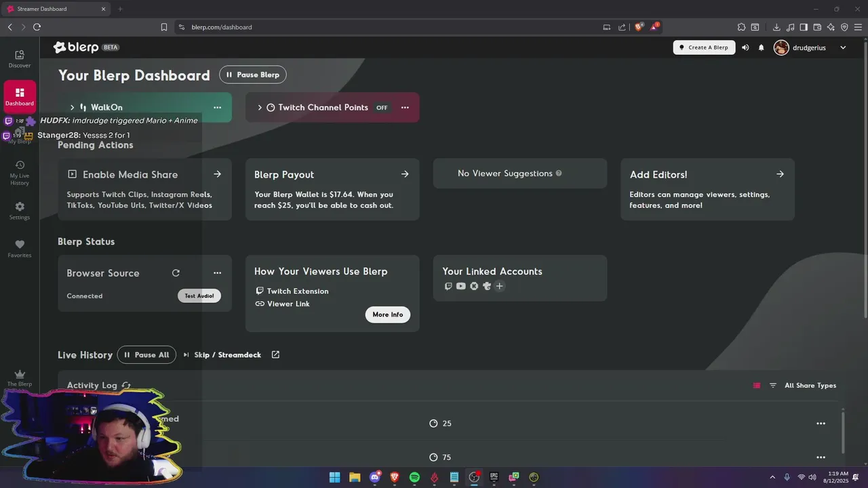Expand the WalkOn card chevron
The image size is (868, 488).
tap(73, 108)
